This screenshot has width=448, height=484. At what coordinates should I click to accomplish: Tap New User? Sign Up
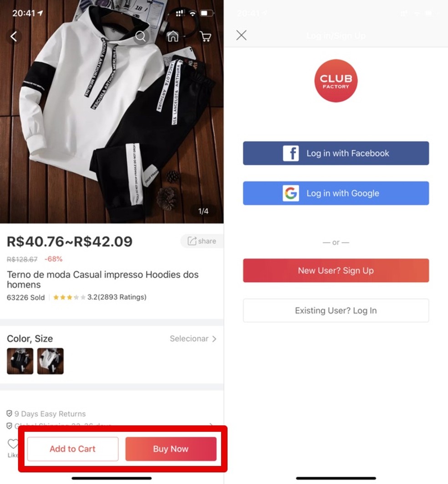point(336,270)
